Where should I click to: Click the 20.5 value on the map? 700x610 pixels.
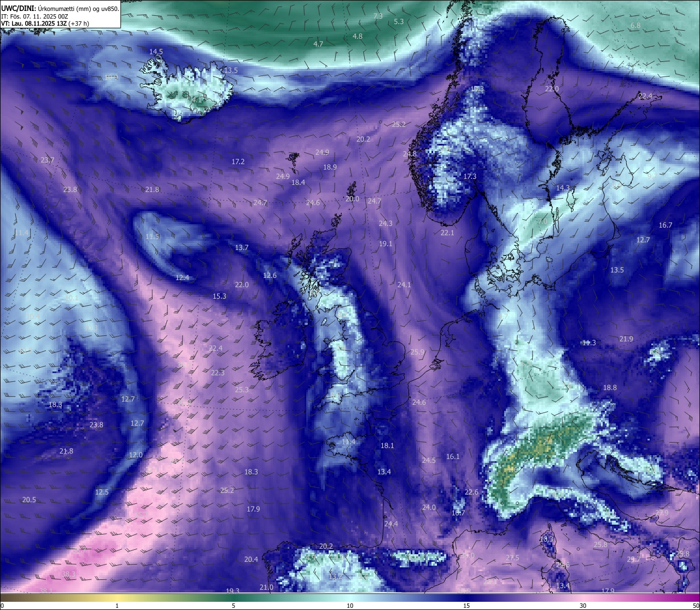pos(29,499)
